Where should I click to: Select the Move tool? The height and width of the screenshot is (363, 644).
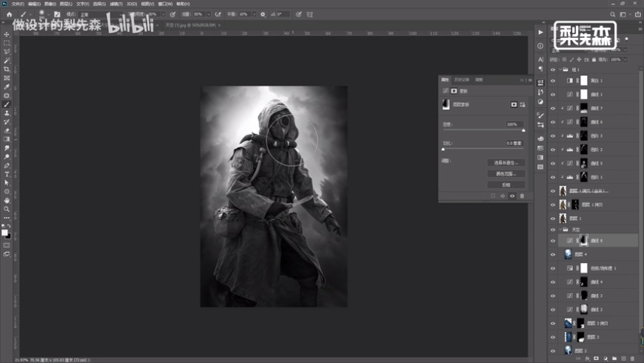point(7,35)
